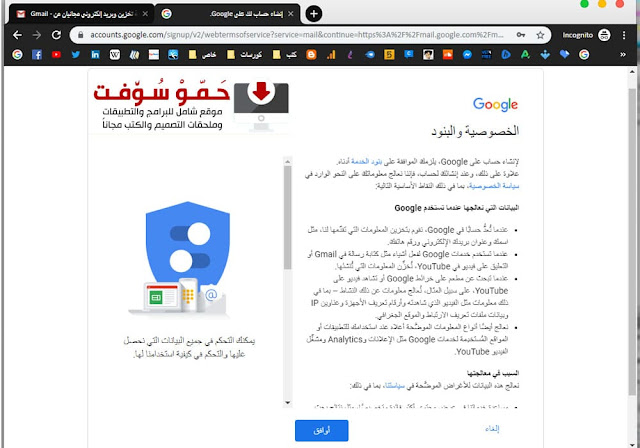Close the Google account creation tab

pos(291,14)
